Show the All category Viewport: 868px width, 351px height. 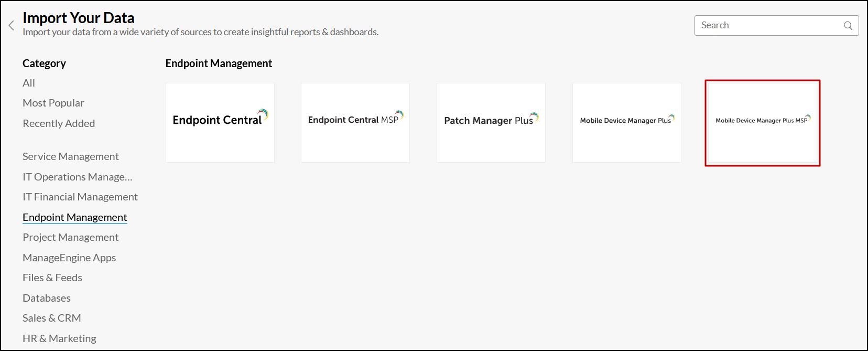(x=29, y=83)
